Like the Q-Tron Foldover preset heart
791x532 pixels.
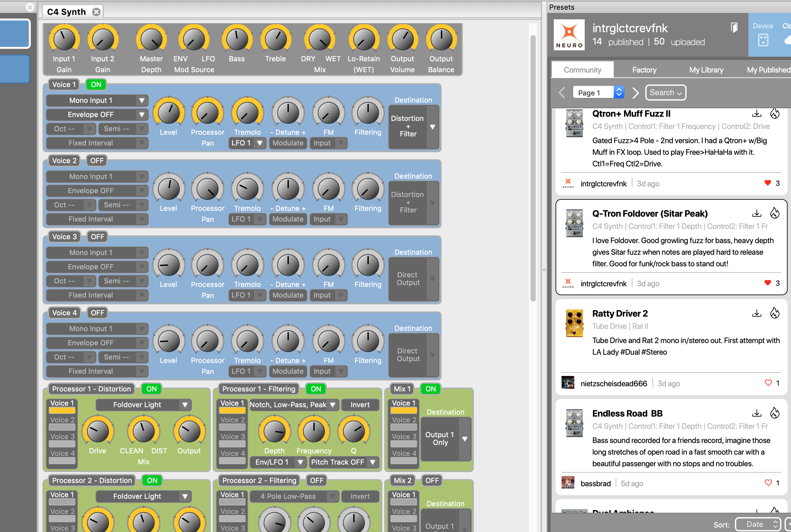click(x=768, y=283)
